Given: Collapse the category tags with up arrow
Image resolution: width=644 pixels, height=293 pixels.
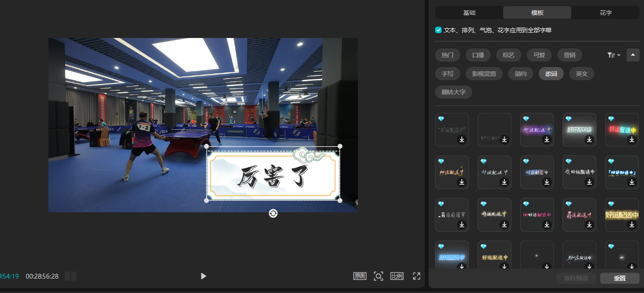Looking at the screenshot, I should [633, 55].
